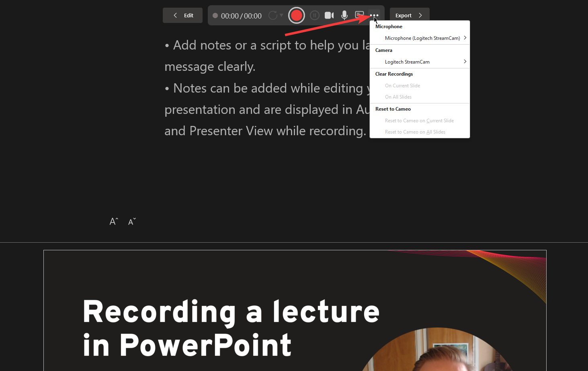Open the teleprompter view options icon

(359, 15)
